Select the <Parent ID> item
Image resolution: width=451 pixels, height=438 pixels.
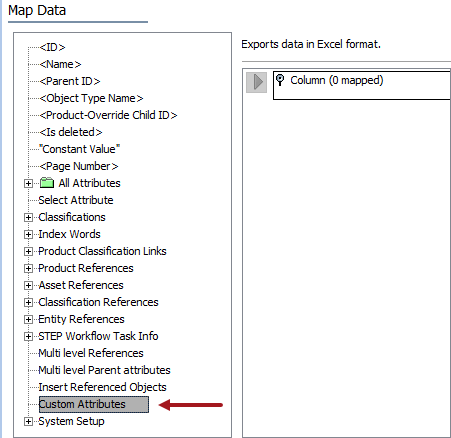(70, 81)
